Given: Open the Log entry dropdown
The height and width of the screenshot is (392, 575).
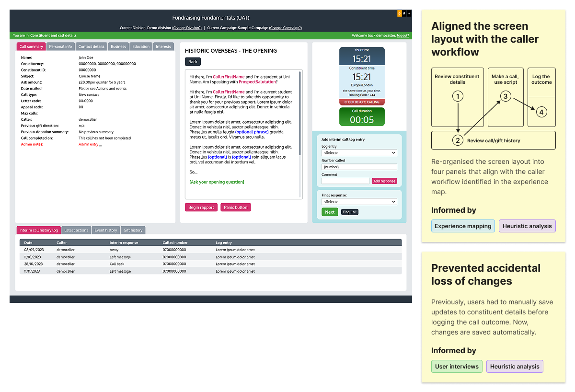Looking at the screenshot, I should click(x=359, y=153).
